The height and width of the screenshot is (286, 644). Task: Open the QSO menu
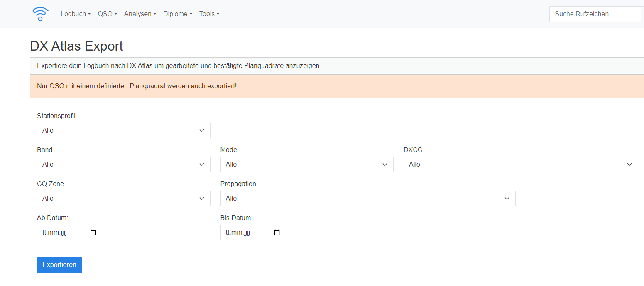click(x=108, y=14)
